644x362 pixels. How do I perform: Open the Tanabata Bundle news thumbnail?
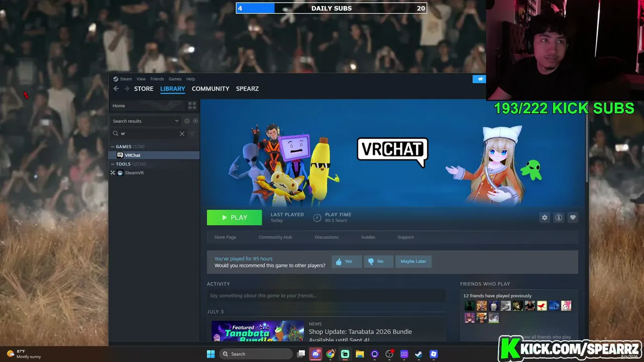(x=258, y=331)
